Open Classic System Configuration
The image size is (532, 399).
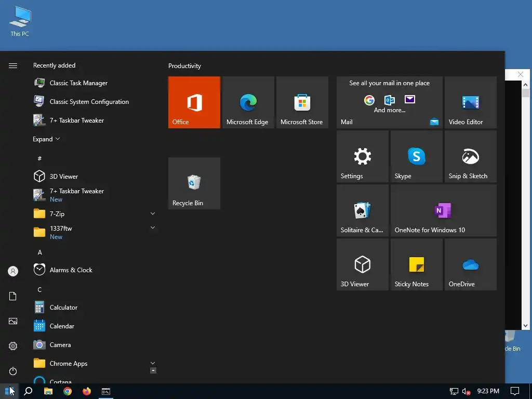95,102
